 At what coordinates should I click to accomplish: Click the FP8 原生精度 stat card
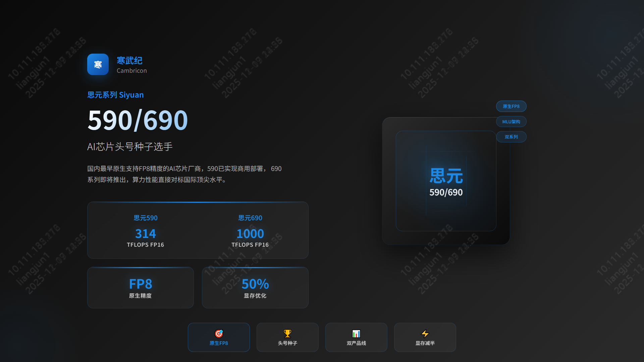pos(141,288)
